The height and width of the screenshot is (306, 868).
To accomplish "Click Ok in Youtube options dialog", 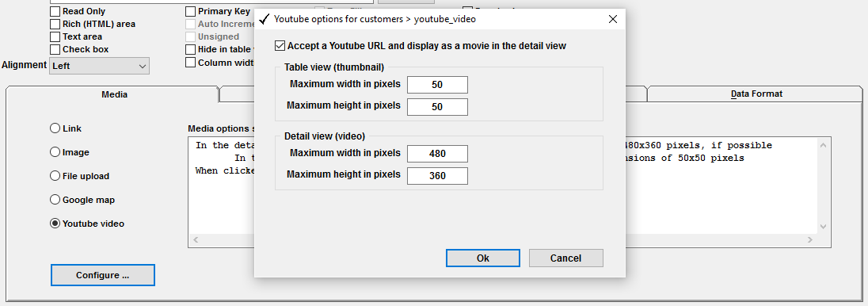I will coord(483,258).
